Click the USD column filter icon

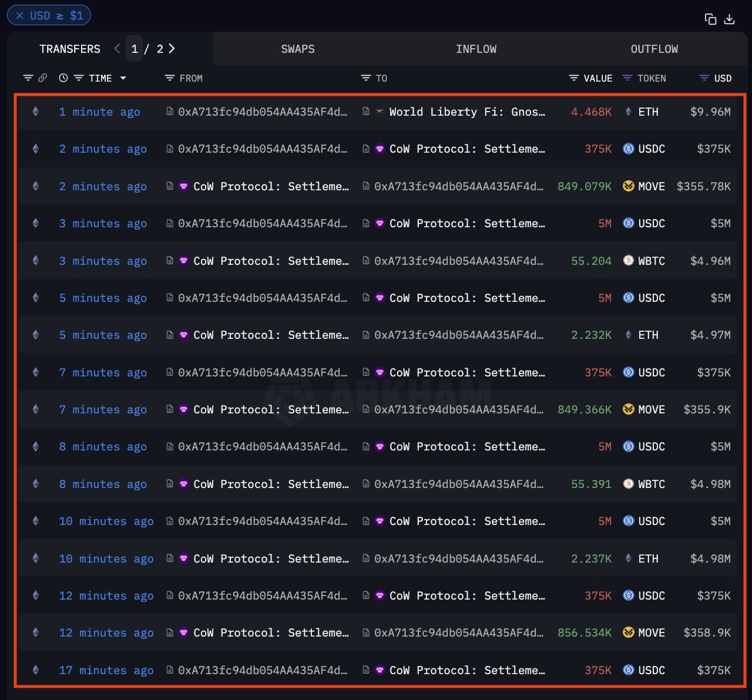click(x=704, y=78)
